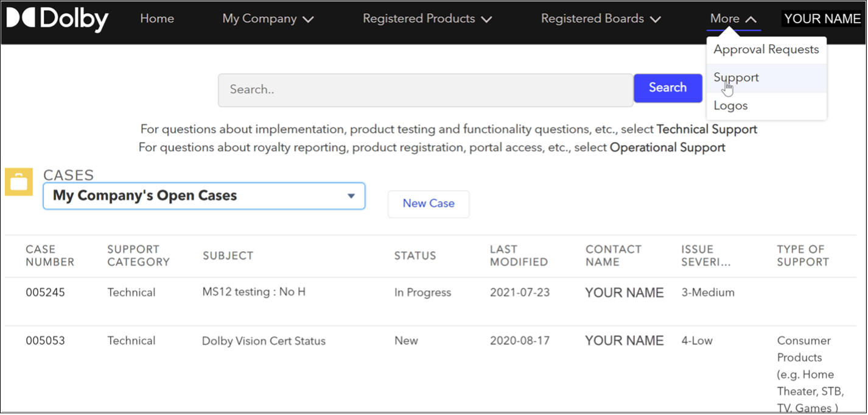Viewport: 868px width, 415px height.
Task: Click the Status column header
Action: [415, 255]
